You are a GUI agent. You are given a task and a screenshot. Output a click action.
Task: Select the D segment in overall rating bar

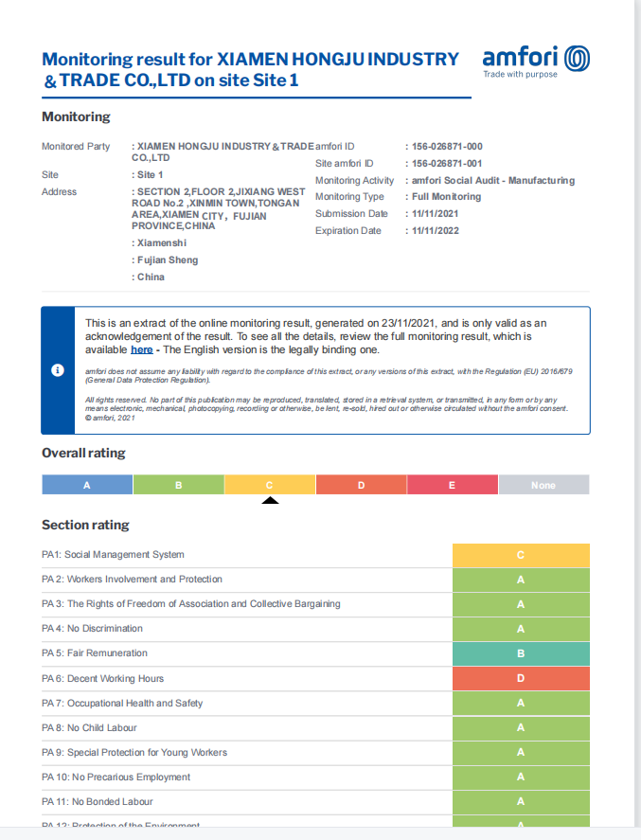coord(362,485)
